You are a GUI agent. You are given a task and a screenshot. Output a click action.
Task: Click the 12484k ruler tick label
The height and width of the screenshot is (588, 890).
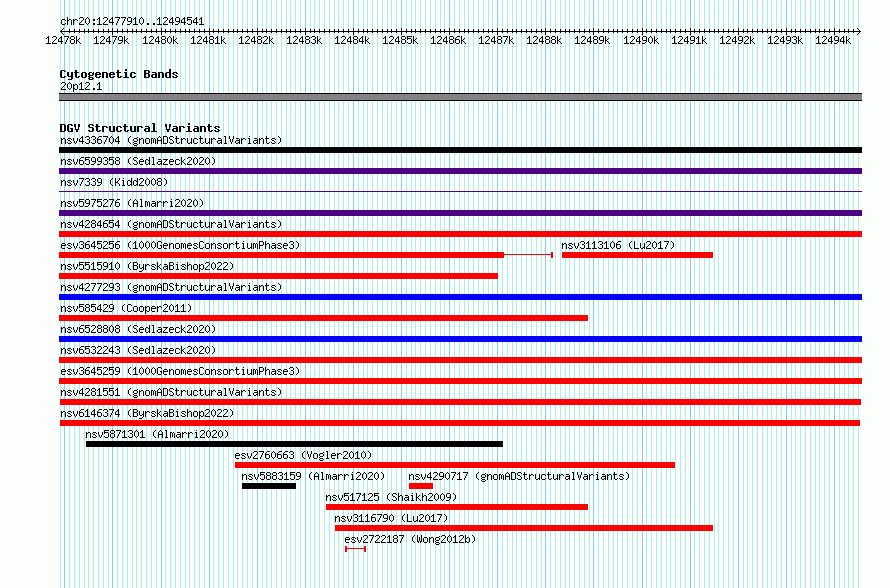[352, 40]
